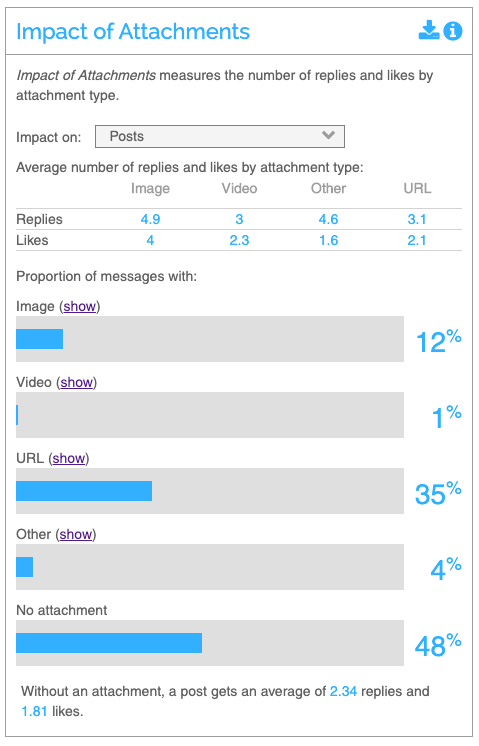Click the 2.34 average replies figure
479x746 pixels.
343,691
